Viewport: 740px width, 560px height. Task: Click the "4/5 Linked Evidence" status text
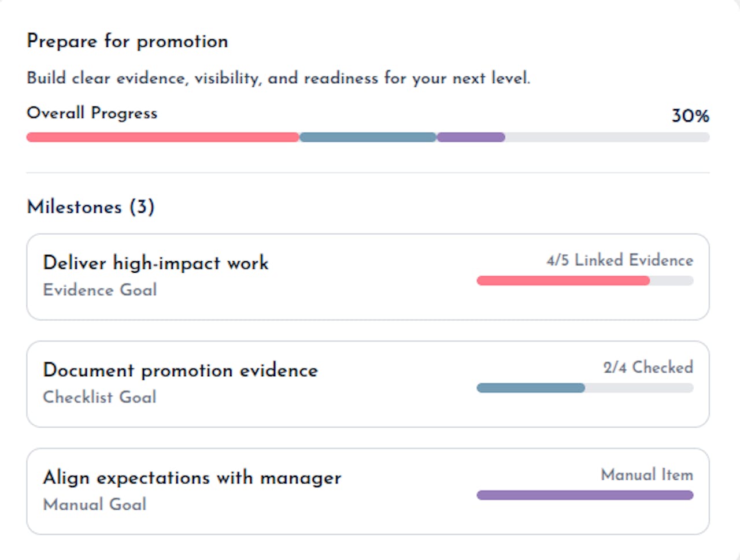pyautogui.click(x=620, y=261)
